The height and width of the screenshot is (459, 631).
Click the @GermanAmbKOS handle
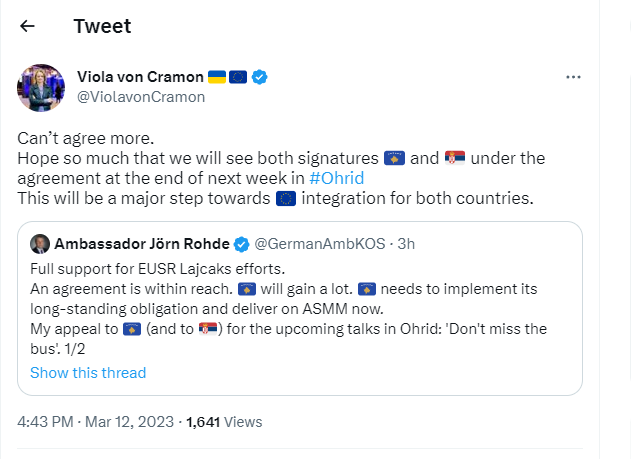pyautogui.click(x=316, y=244)
